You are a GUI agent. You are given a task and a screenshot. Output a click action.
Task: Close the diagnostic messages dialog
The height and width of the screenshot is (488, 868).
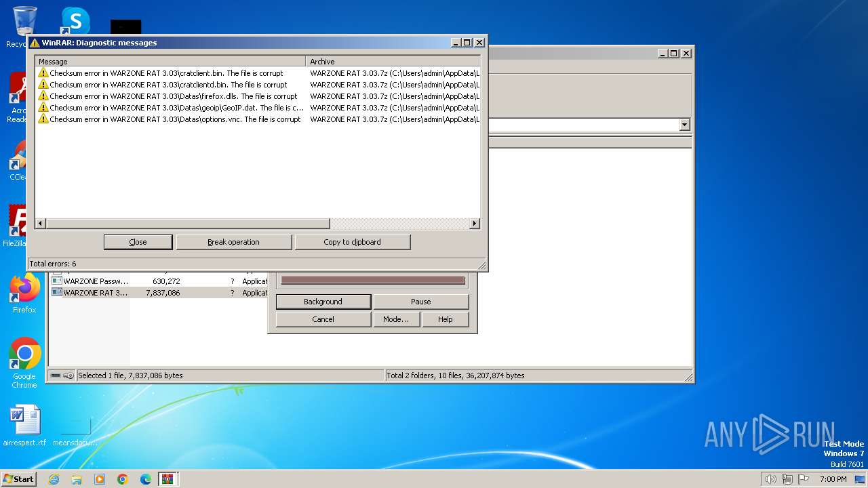point(138,242)
